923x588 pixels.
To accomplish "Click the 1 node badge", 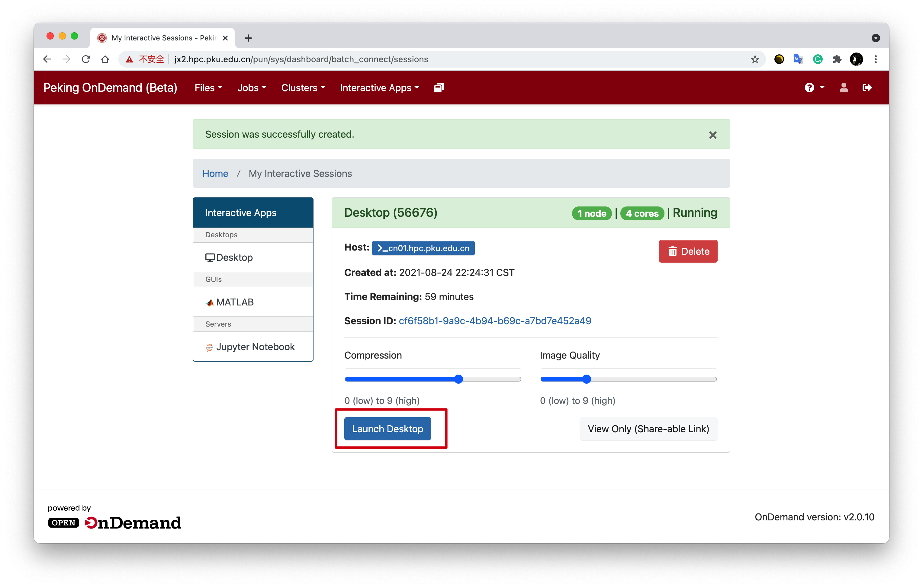I will click(592, 213).
